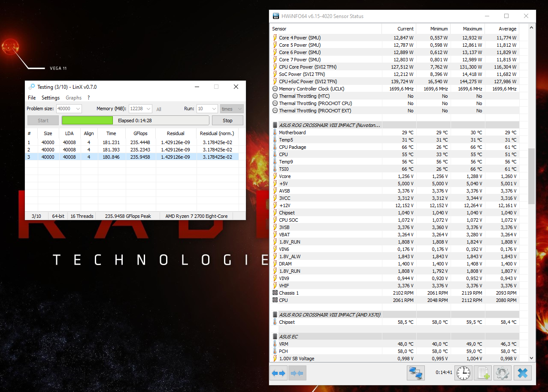This screenshot has width=548, height=392.
Task: Click the LDA column header in LinX
Action: [x=69, y=133]
